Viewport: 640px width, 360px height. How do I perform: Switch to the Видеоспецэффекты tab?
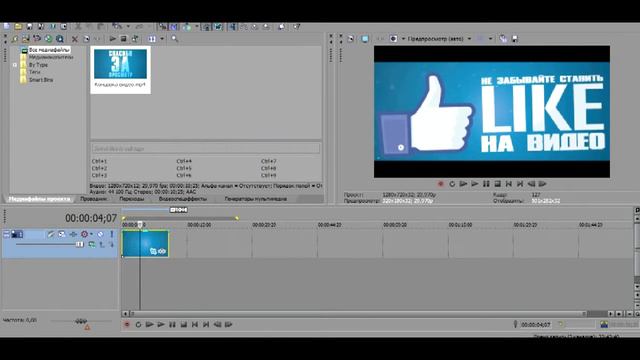[x=182, y=199]
